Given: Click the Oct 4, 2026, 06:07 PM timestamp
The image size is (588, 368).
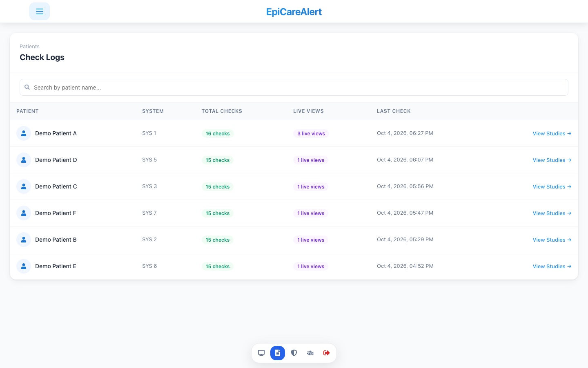Looking at the screenshot, I should point(405,160).
